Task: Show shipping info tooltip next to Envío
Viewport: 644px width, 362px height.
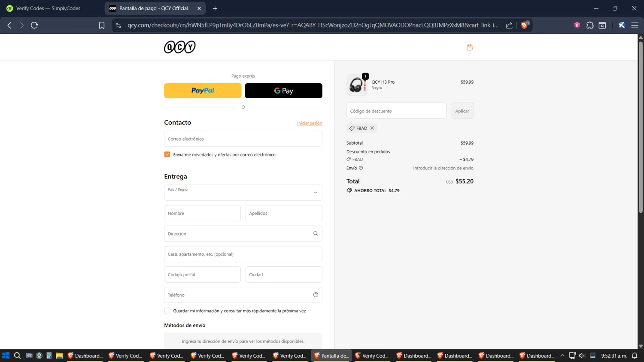Action: click(x=361, y=168)
